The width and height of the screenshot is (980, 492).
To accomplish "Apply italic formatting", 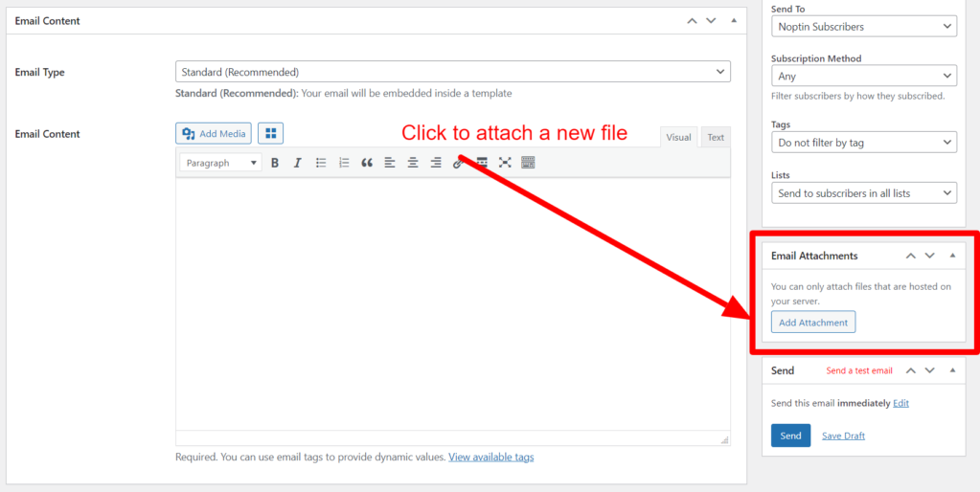I will [x=298, y=163].
